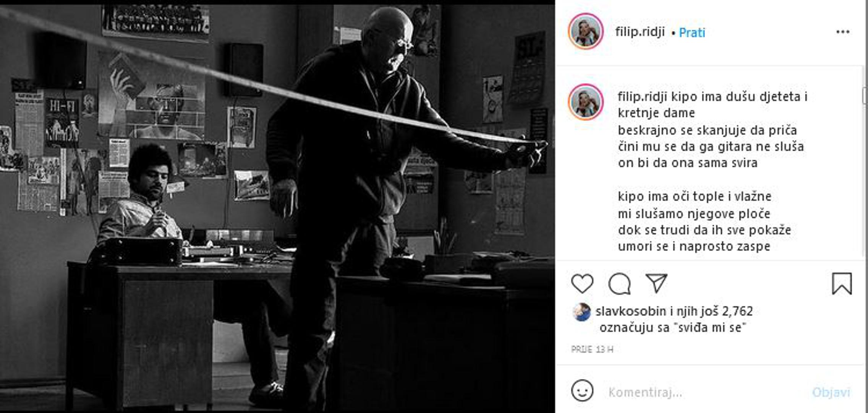Open filip.ridji username in the caption

click(643, 96)
